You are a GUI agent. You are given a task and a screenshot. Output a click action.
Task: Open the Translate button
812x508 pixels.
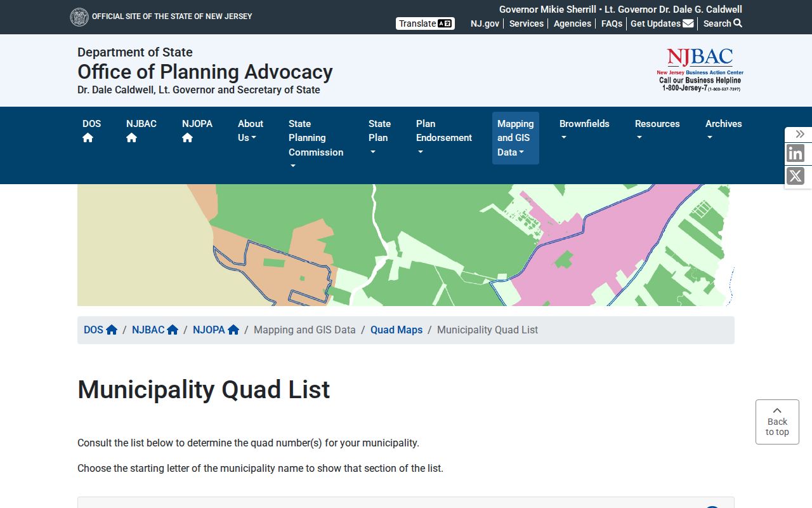tap(425, 23)
